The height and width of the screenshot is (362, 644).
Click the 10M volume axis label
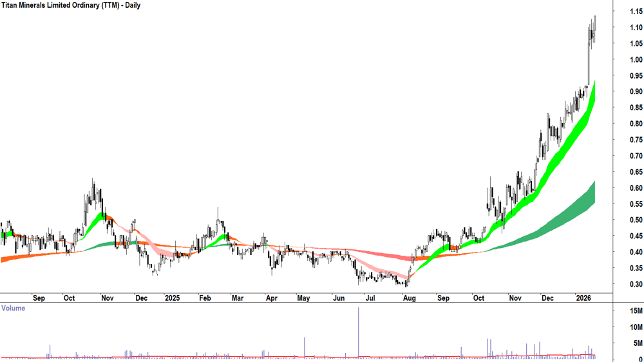pyautogui.click(x=636, y=327)
